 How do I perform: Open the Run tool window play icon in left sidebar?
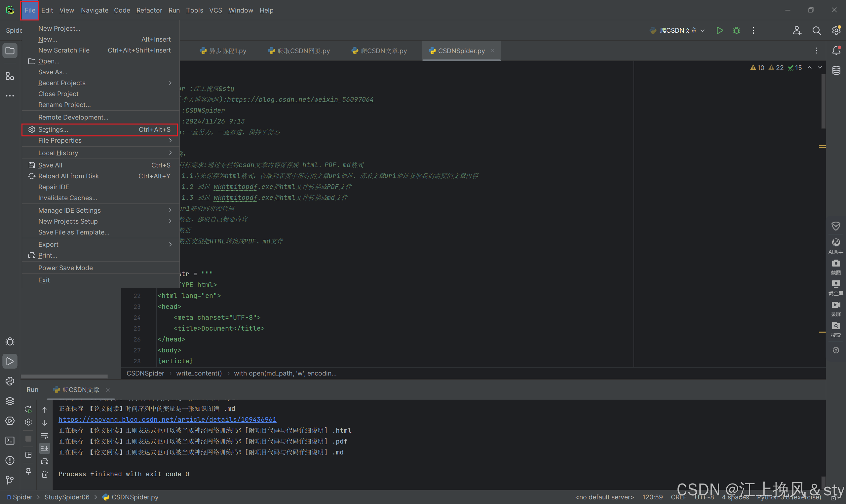click(x=10, y=361)
